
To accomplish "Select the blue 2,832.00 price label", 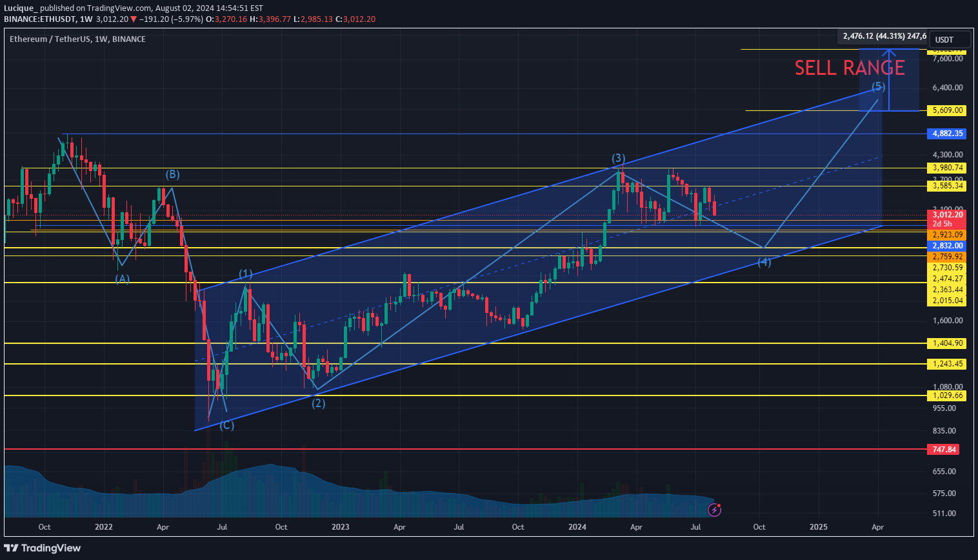I will tap(947, 246).
